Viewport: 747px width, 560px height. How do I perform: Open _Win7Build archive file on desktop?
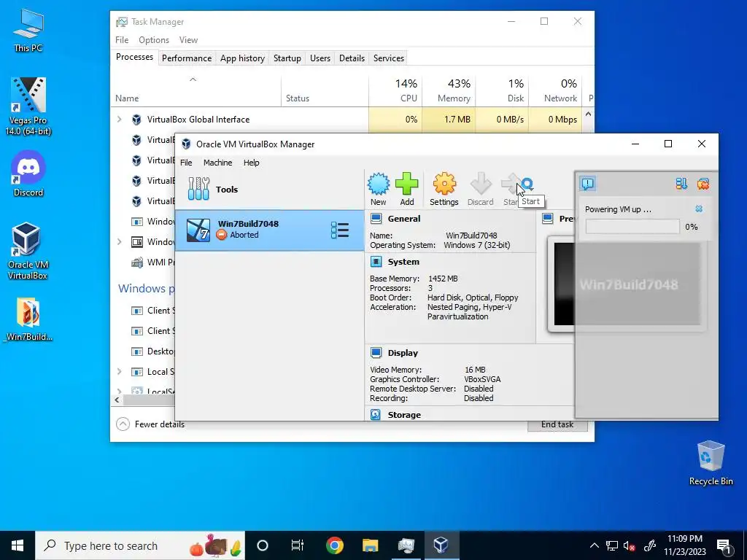pyautogui.click(x=28, y=319)
